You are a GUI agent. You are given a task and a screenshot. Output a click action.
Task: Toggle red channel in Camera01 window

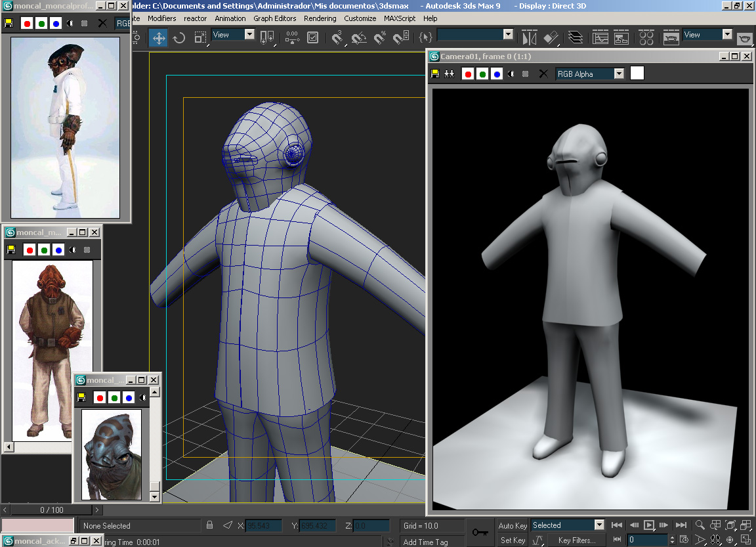coord(468,74)
